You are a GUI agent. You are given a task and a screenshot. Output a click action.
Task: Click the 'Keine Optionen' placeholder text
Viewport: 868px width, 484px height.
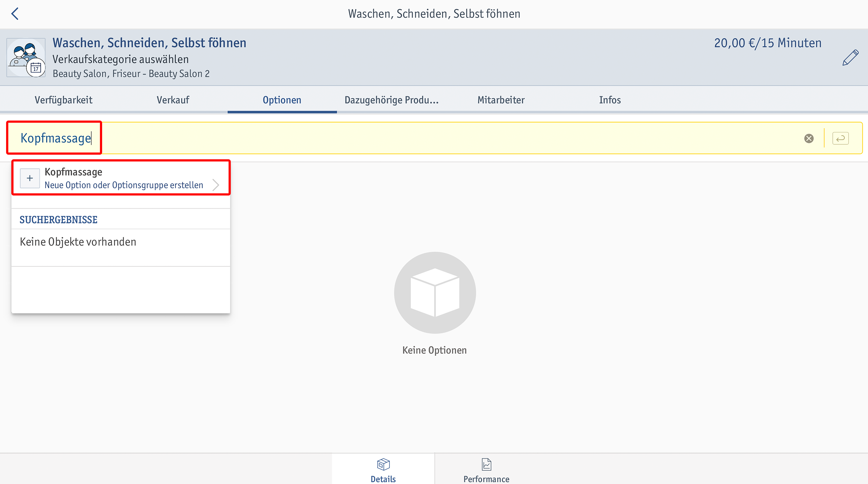point(434,350)
